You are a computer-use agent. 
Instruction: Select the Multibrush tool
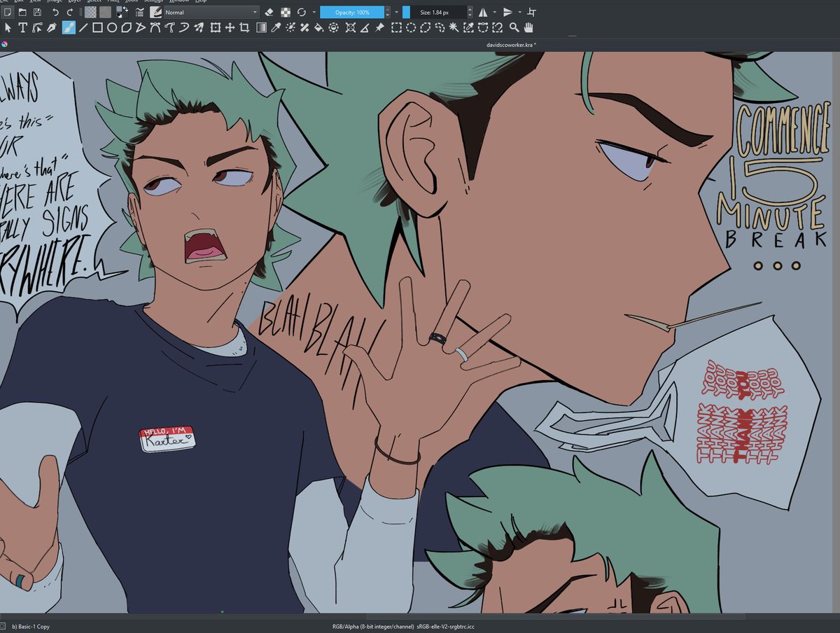(199, 28)
